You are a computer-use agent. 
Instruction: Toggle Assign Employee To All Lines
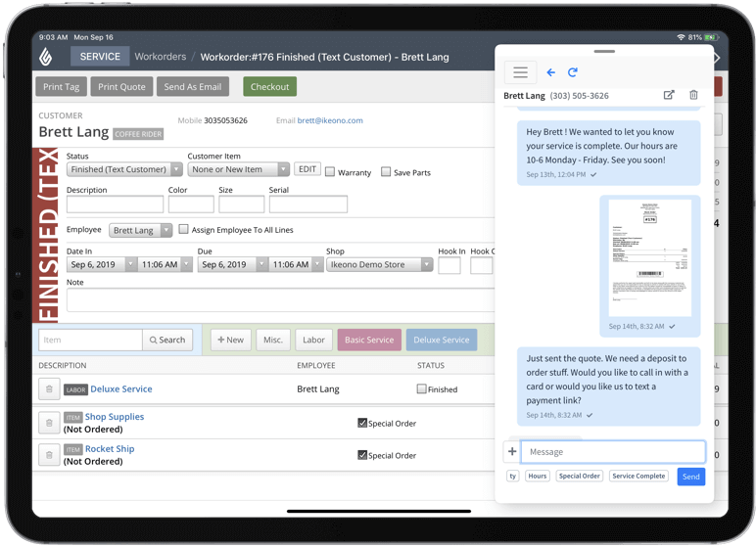point(183,230)
